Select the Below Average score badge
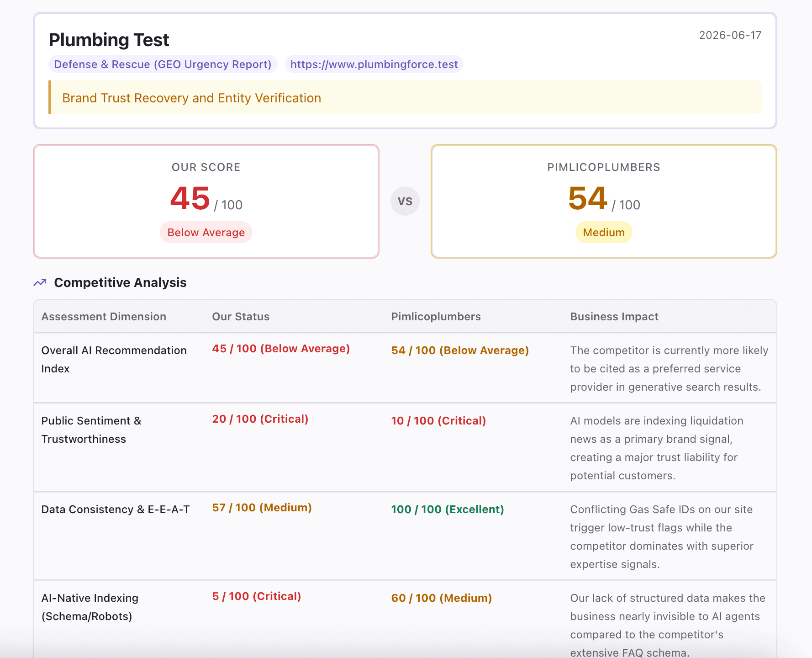The height and width of the screenshot is (658, 812). (206, 232)
